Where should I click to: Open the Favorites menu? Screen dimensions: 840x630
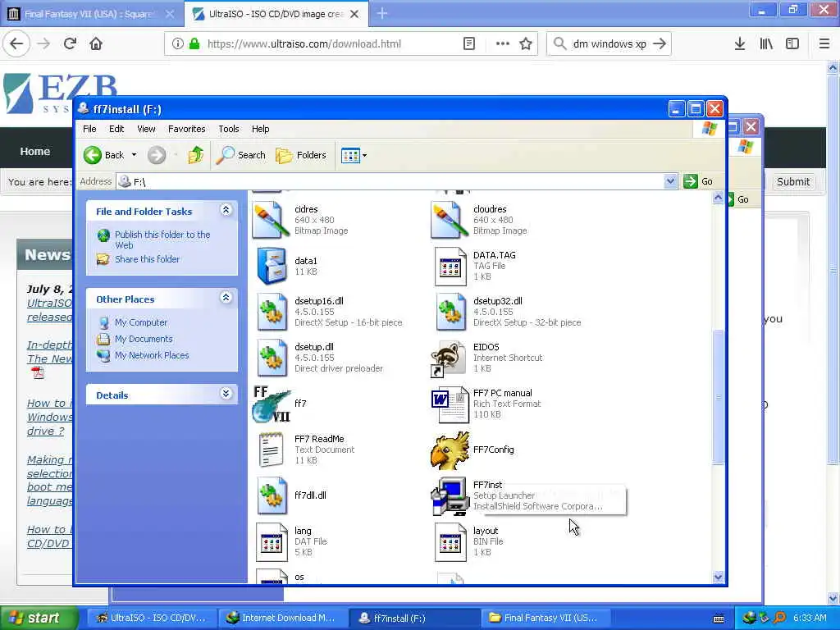[x=186, y=129]
